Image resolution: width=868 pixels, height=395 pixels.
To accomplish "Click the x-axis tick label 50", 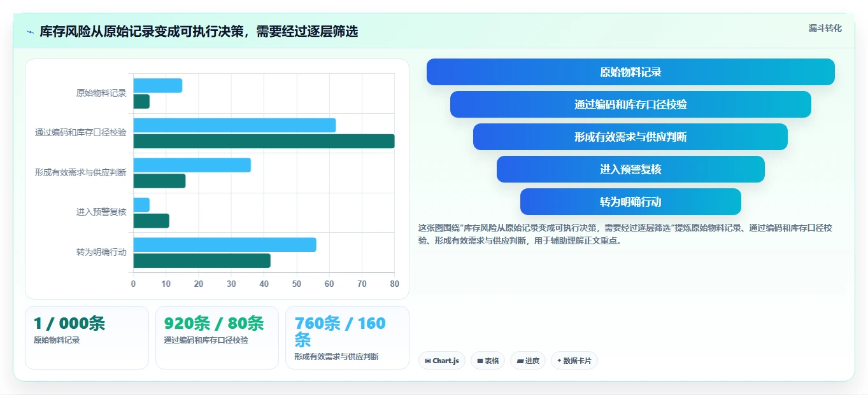I will point(297,284).
